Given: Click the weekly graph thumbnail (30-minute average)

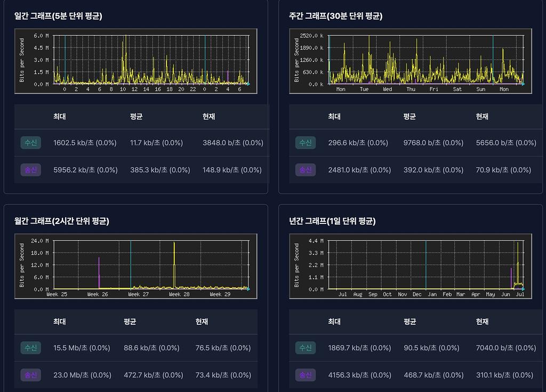Looking at the screenshot, I should coord(411,61).
